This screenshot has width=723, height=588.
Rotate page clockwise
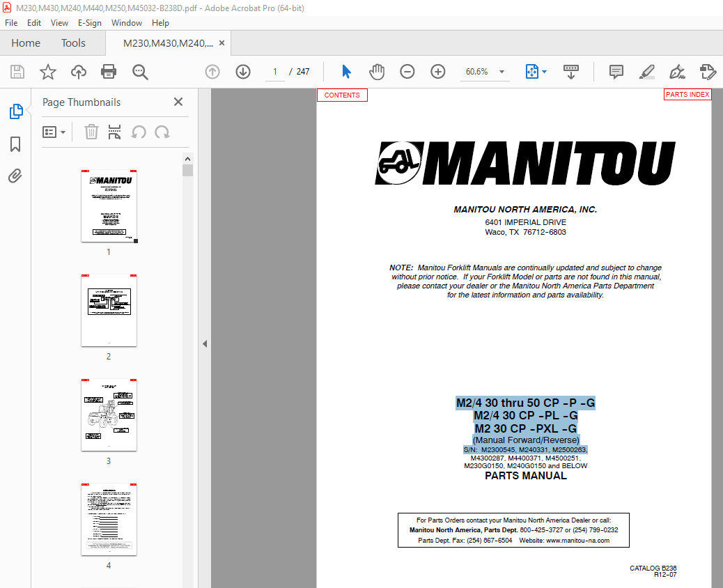click(x=162, y=132)
